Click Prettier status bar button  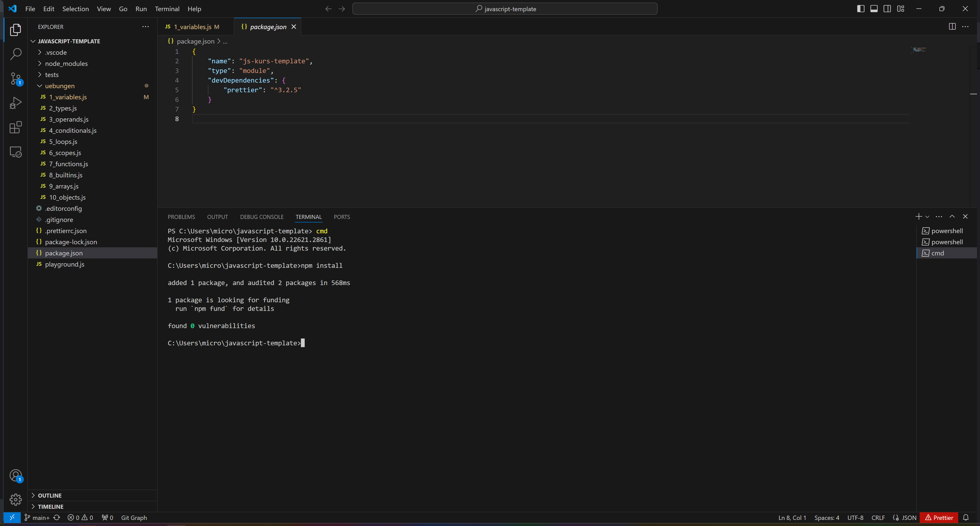point(939,518)
